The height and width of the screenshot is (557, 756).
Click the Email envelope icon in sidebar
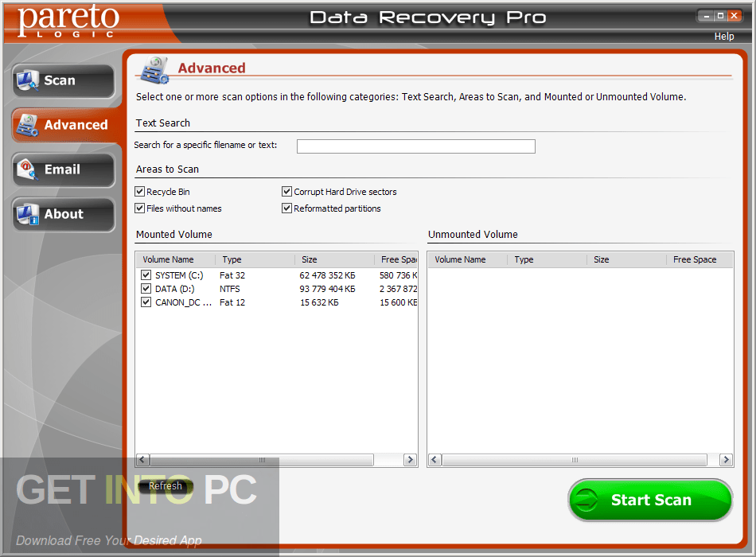[27, 169]
